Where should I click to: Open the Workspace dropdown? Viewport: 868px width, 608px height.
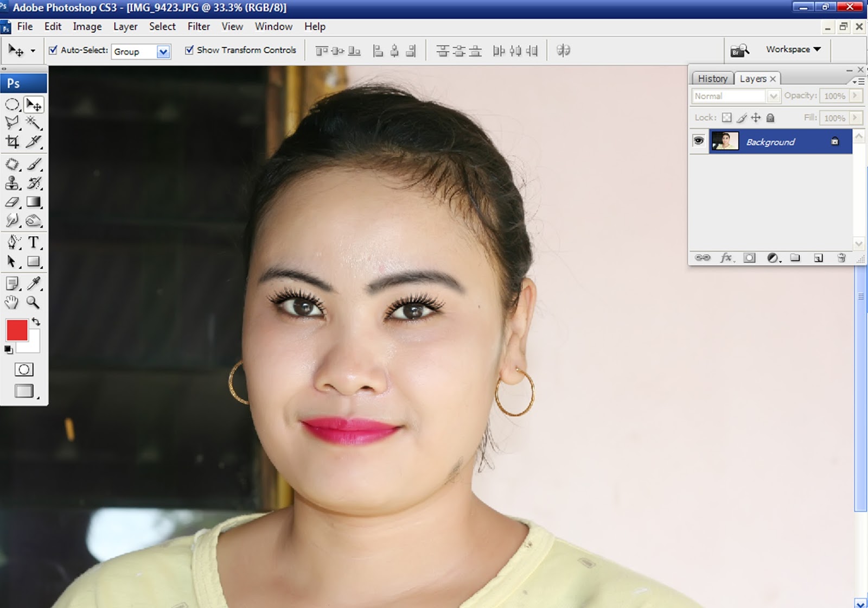(793, 49)
